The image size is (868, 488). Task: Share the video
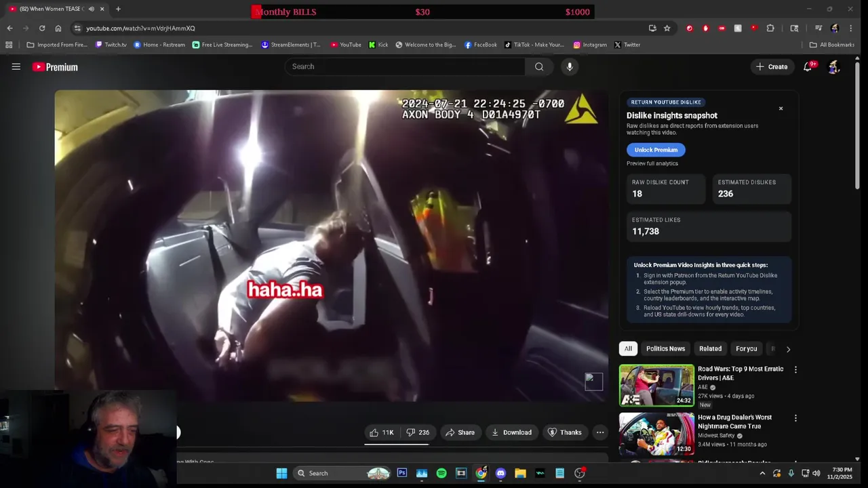pos(460,432)
